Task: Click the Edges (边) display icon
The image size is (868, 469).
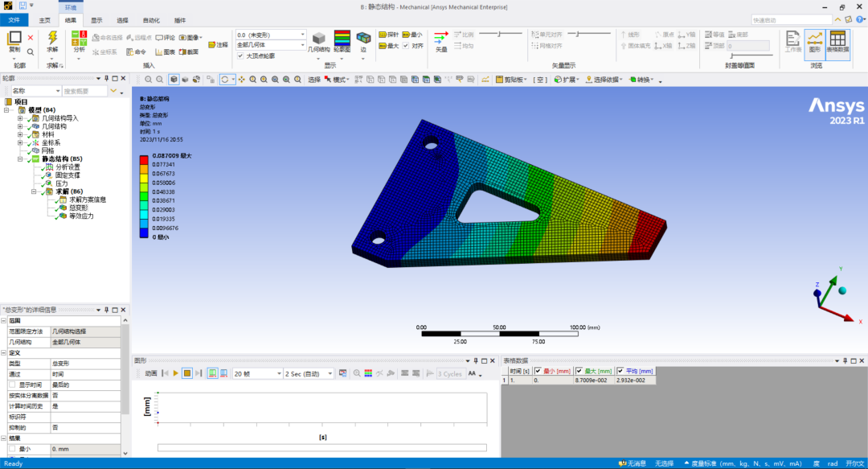Action: pyautogui.click(x=363, y=38)
